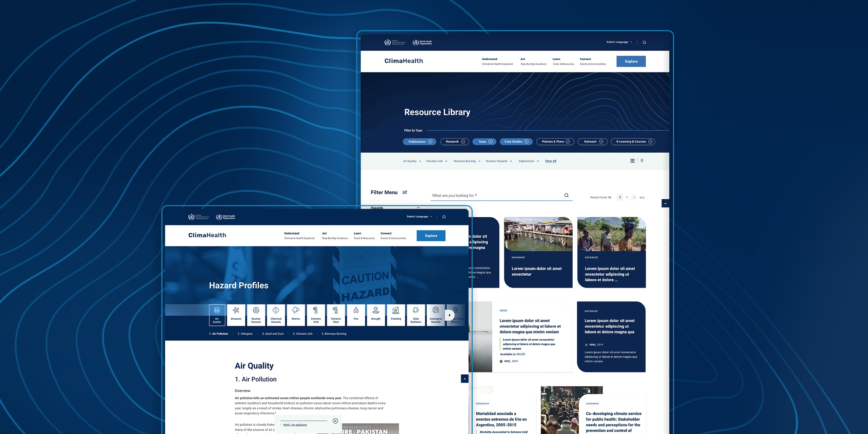Viewport: 868px width, 434px height.
Task: Click the map/pin view icon
Action: (642, 160)
